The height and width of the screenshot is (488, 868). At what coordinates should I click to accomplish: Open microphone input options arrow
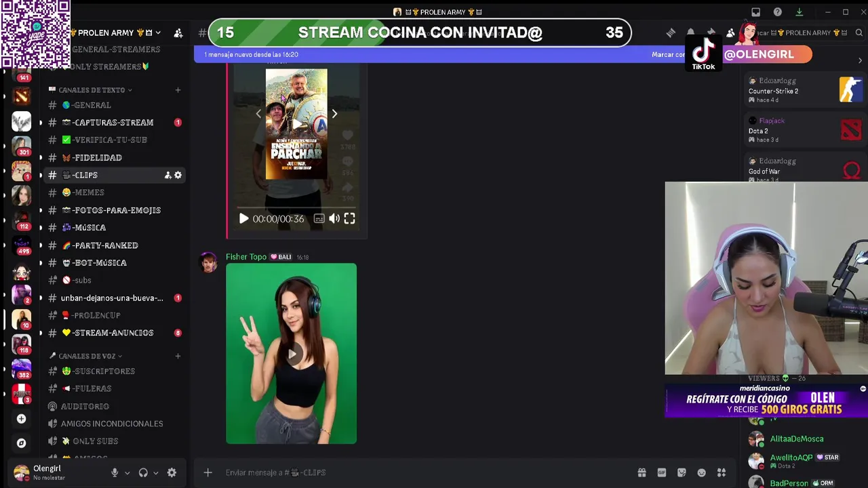tap(127, 473)
